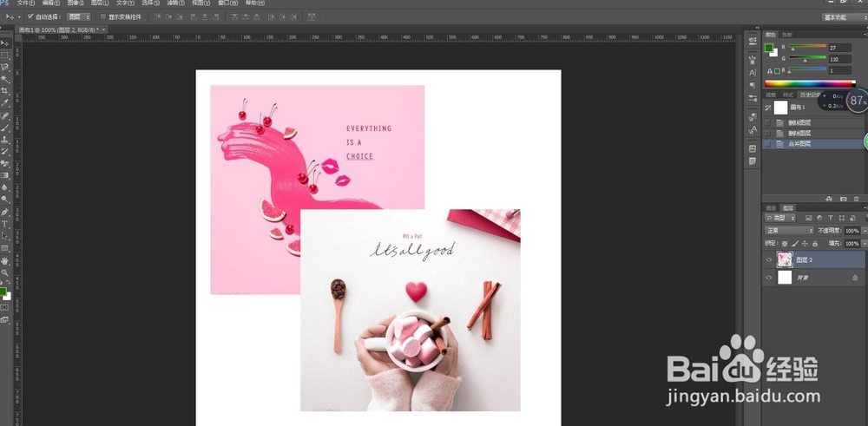The width and height of the screenshot is (868, 426).
Task: Toggle the 自动选择 auto-select checkbox
Action: click(30, 16)
